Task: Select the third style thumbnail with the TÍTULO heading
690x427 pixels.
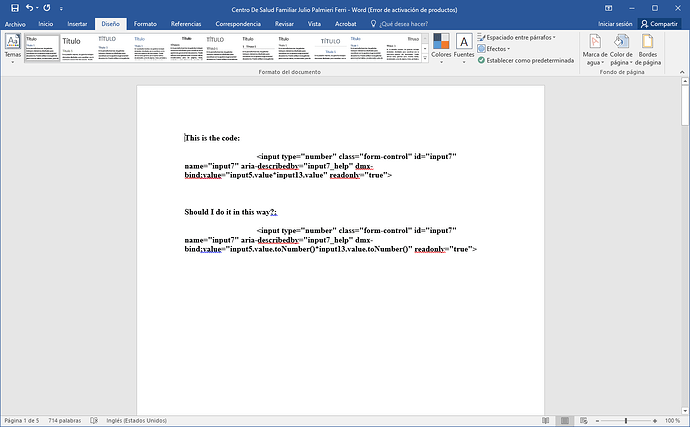Action: [x=114, y=48]
